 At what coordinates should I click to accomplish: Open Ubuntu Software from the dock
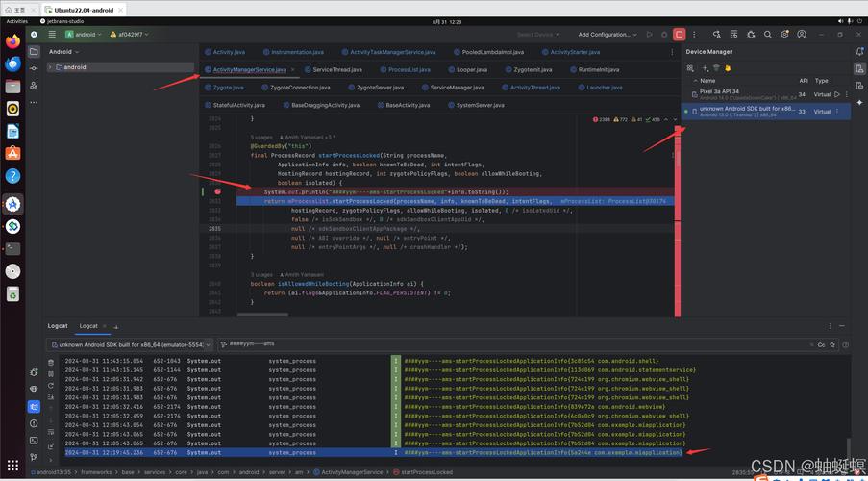(12, 153)
